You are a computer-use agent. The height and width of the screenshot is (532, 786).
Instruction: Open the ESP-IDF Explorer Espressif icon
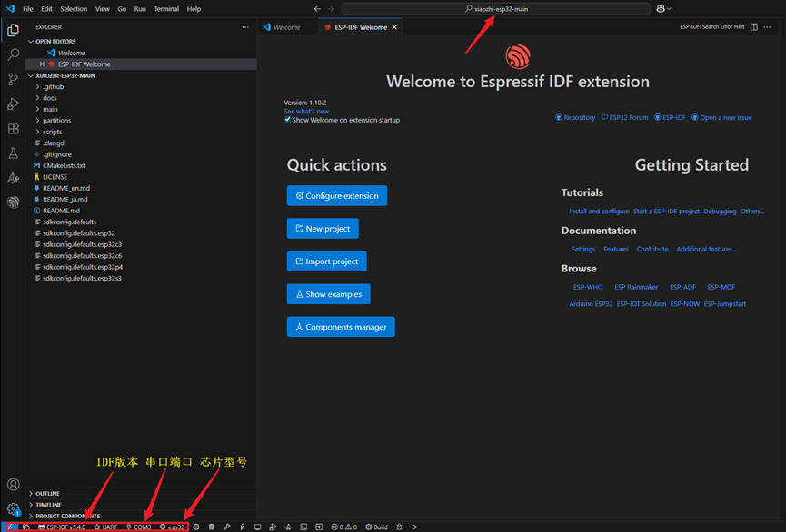[x=13, y=202]
